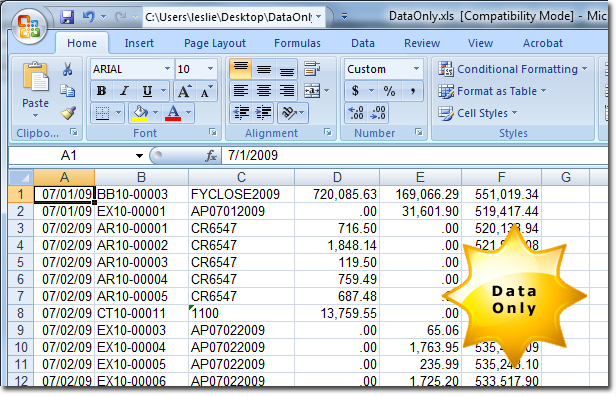Apply percent style
Image resolution: width=616 pixels, height=396 pixels.
[x=389, y=91]
